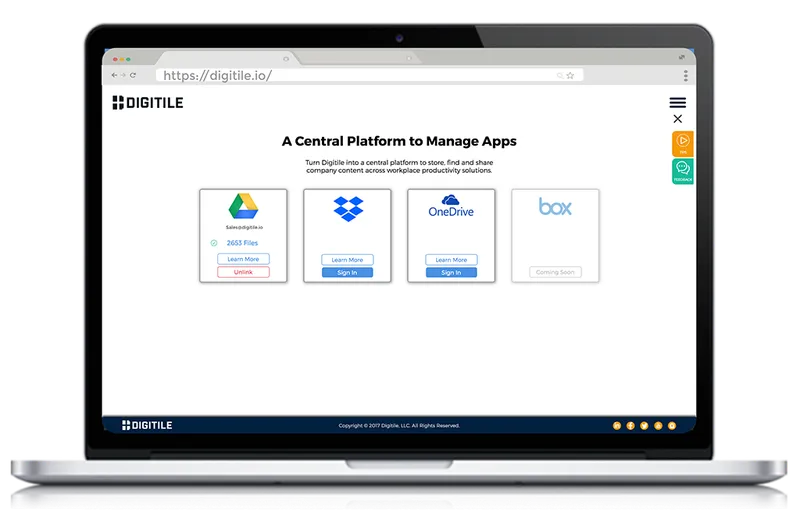Open the Twitter icon in the footer
Viewport: 800px width, 513px height.
click(x=644, y=426)
